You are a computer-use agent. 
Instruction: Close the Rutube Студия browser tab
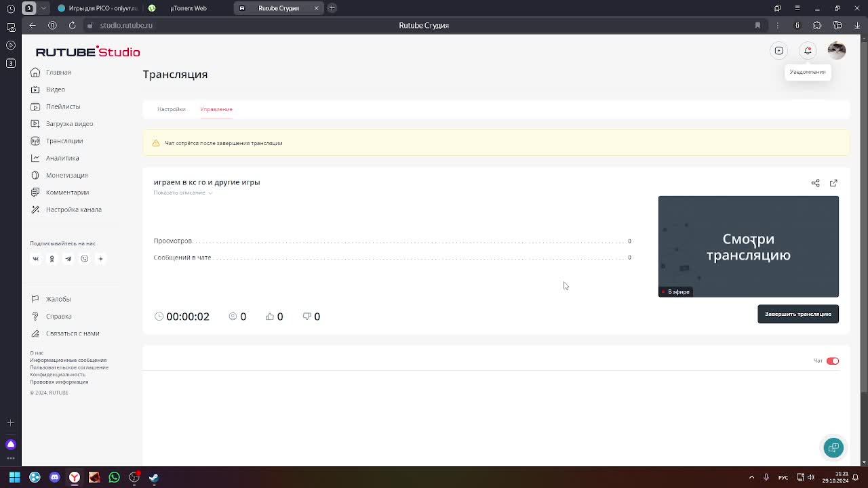coord(316,8)
